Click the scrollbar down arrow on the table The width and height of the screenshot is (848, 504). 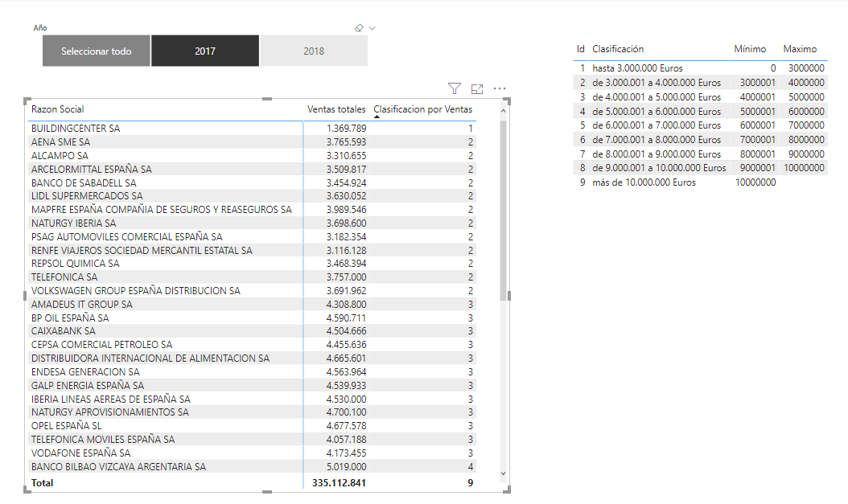pyautogui.click(x=503, y=472)
